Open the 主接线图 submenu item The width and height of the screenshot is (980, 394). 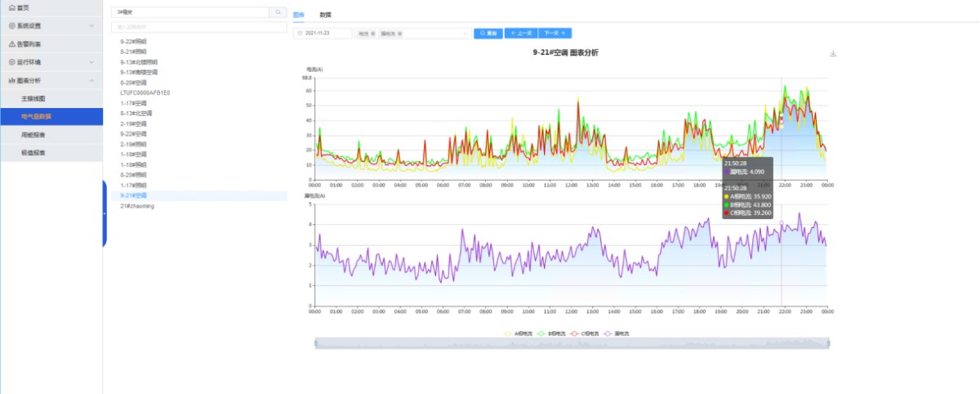pos(51,98)
